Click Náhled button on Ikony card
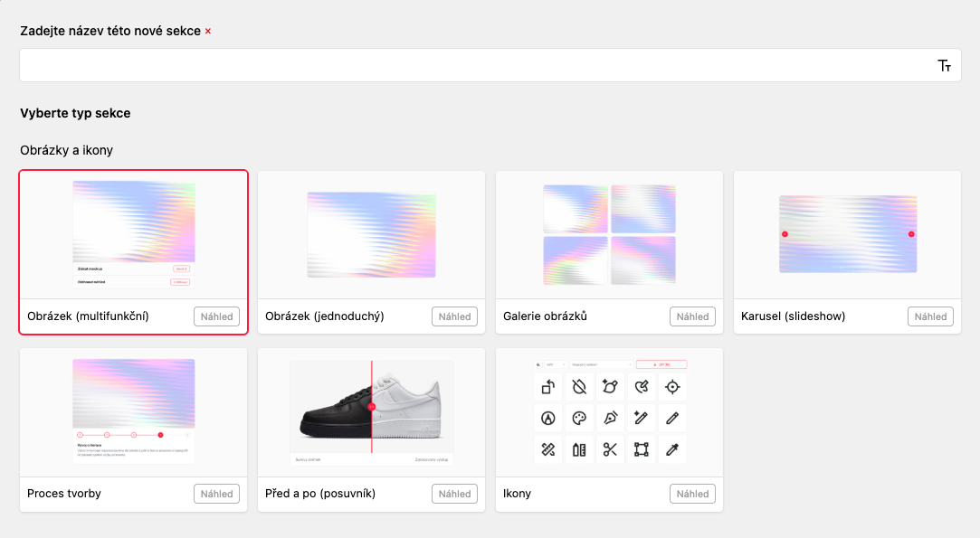Viewport: 980px width, 538px height. [x=692, y=494]
